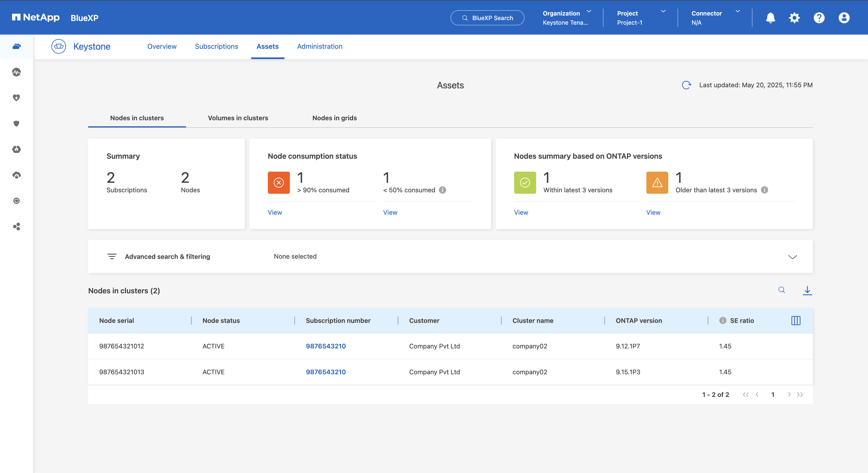Click the info icon next to SE ratio
The width and height of the screenshot is (868, 473).
723,320
